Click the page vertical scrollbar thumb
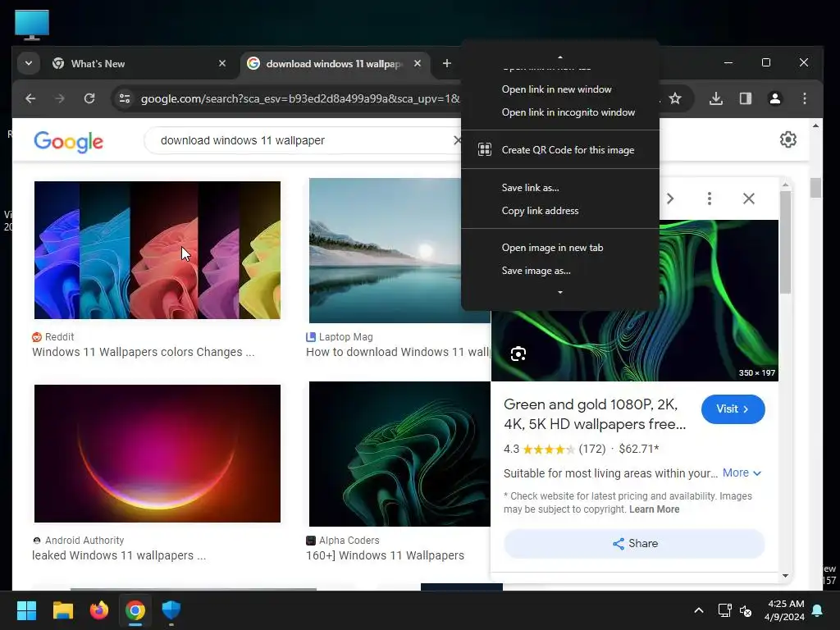Screen dimensions: 840x630 tap(815, 188)
